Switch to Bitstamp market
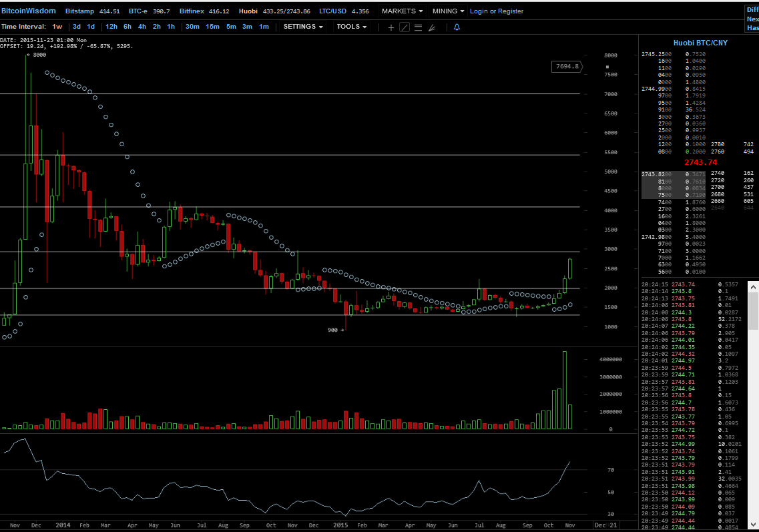This screenshot has height=532, width=759. pyautogui.click(x=79, y=11)
